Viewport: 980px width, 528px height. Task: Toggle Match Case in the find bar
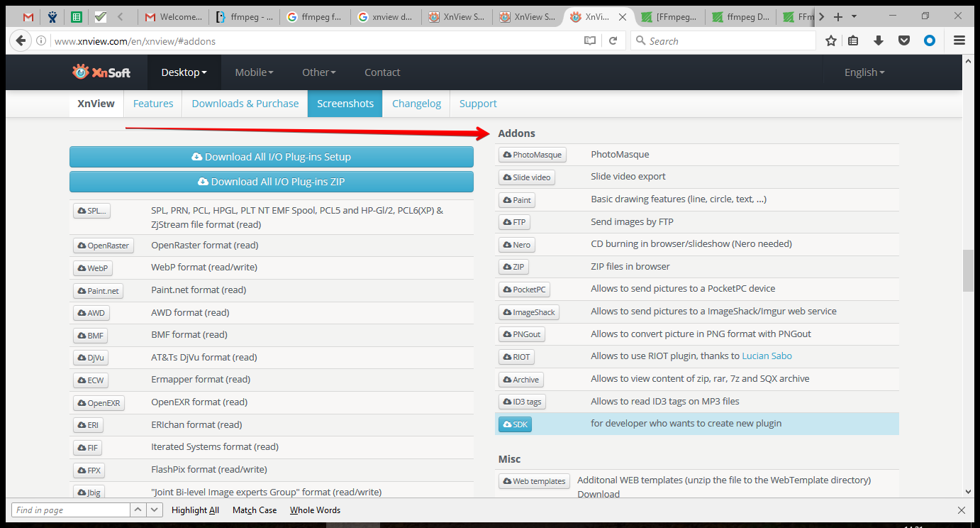(x=255, y=510)
